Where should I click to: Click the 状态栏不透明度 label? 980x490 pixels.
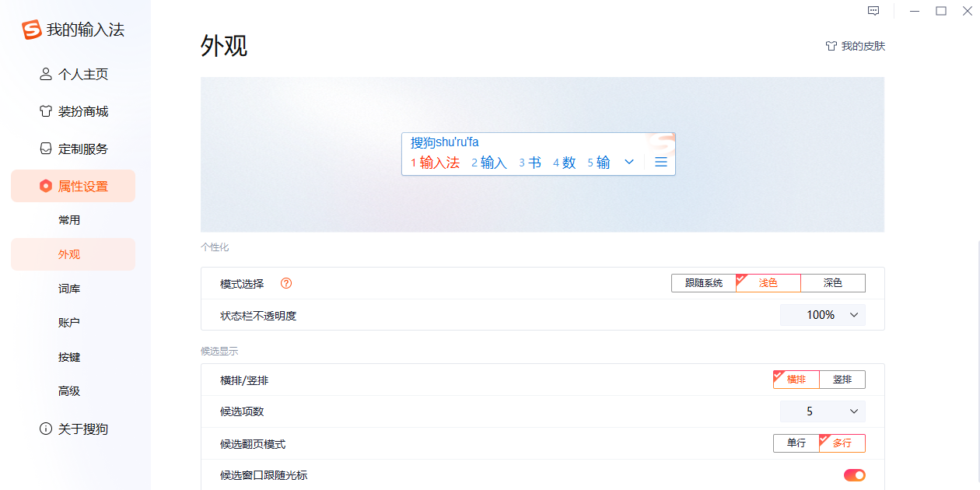coord(258,316)
